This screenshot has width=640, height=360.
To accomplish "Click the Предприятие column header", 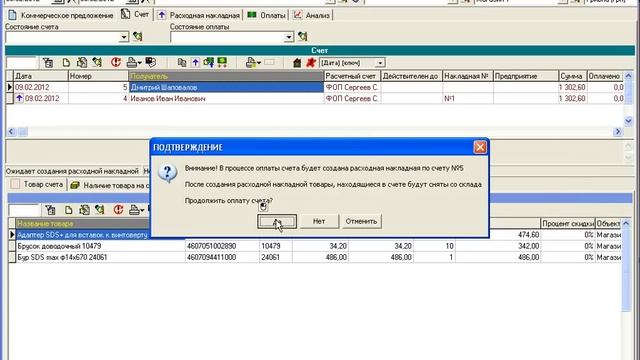I will click(x=525, y=76).
